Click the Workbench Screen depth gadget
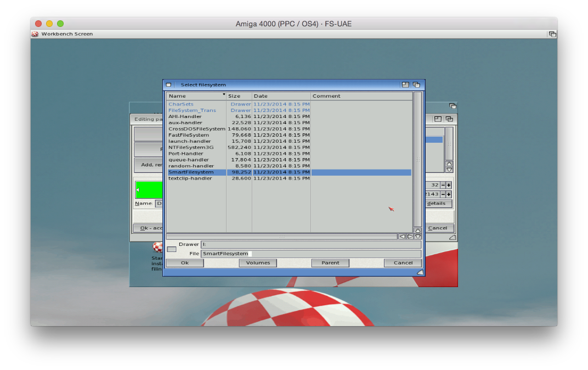 pos(552,34)
